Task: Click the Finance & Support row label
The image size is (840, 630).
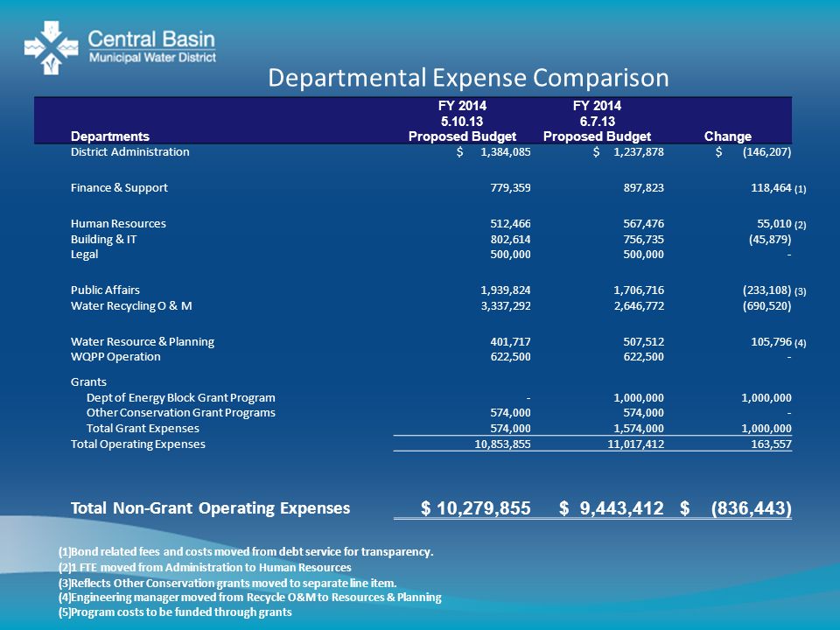Action: [x=119, y=187]
